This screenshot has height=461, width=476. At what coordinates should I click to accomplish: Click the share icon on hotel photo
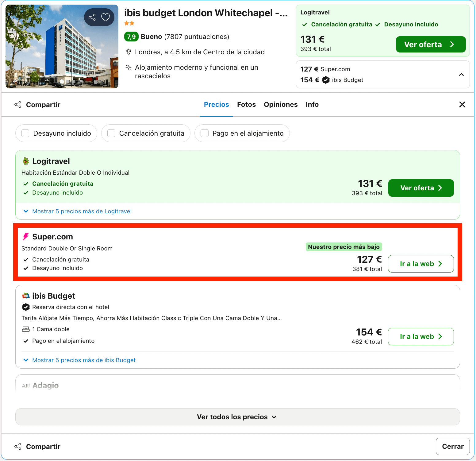coord(92,17)
